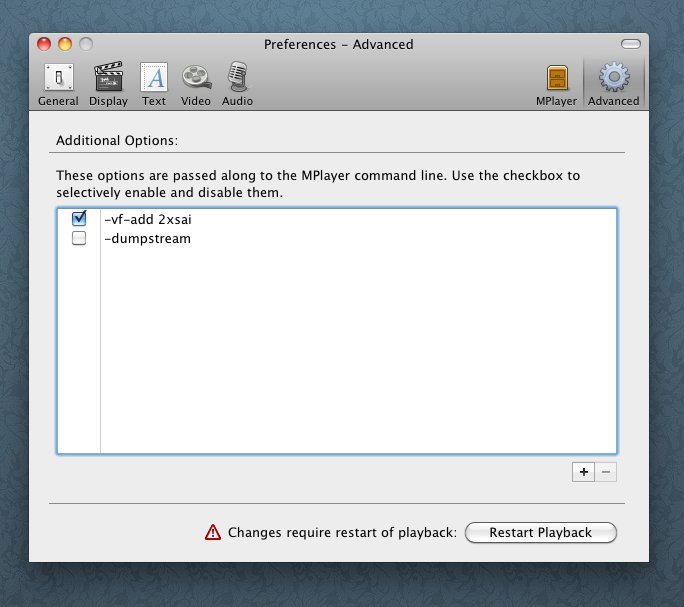Add a new option with plus button
Viewport: 684px width, 607px height.
coord(584,472)
